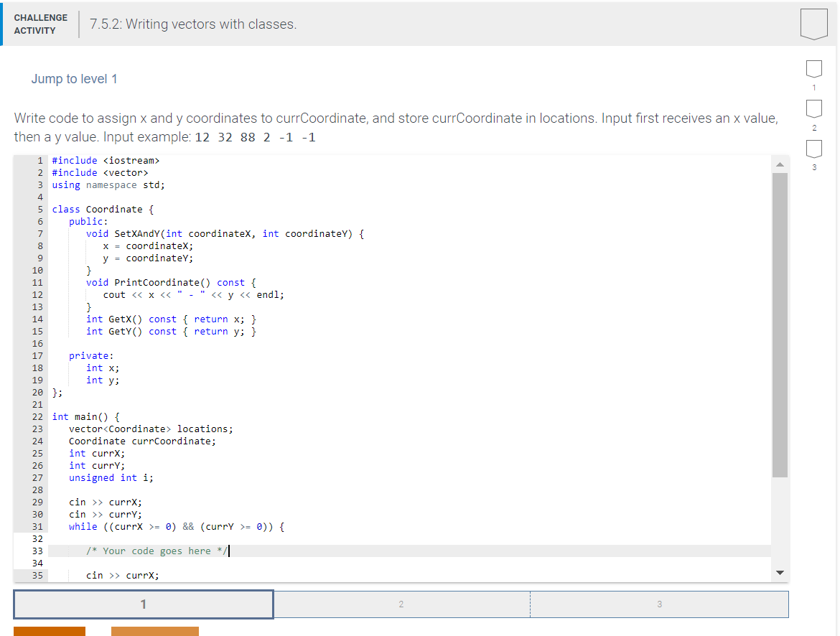Click the leftmost orange progress bar
This screenshot has width=840, height=636.
49,632
